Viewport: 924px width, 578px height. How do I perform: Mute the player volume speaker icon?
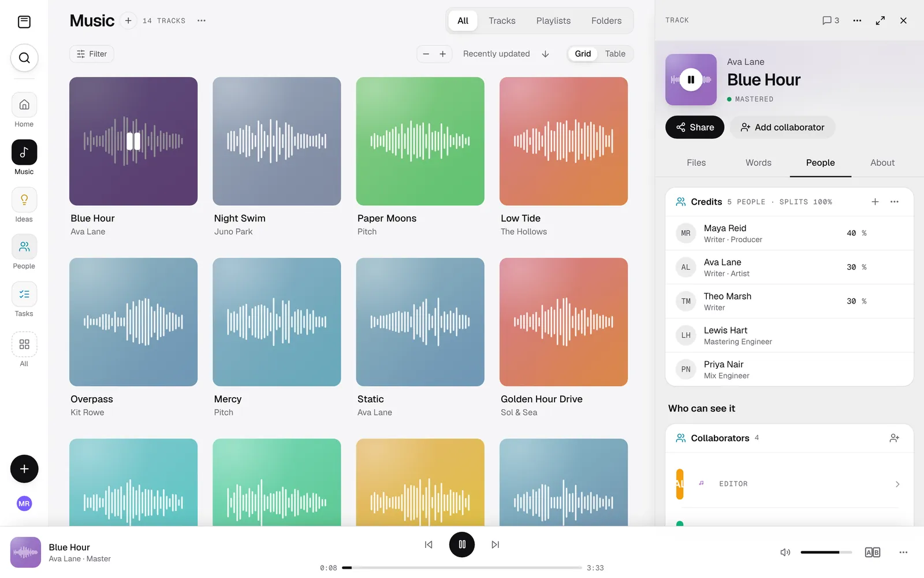pos(785,553)
